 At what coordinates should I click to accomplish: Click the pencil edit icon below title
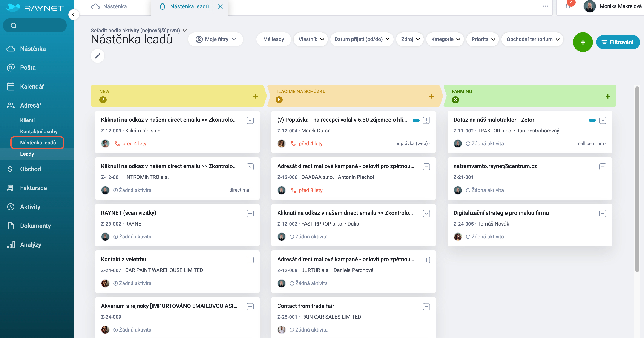(98, 55)
